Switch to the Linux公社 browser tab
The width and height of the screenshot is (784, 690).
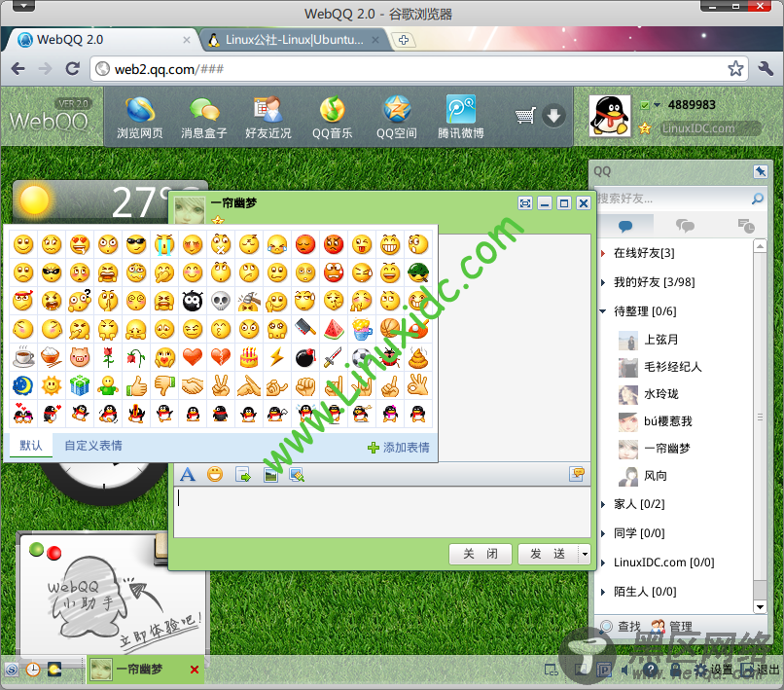(x=294, y=40)
